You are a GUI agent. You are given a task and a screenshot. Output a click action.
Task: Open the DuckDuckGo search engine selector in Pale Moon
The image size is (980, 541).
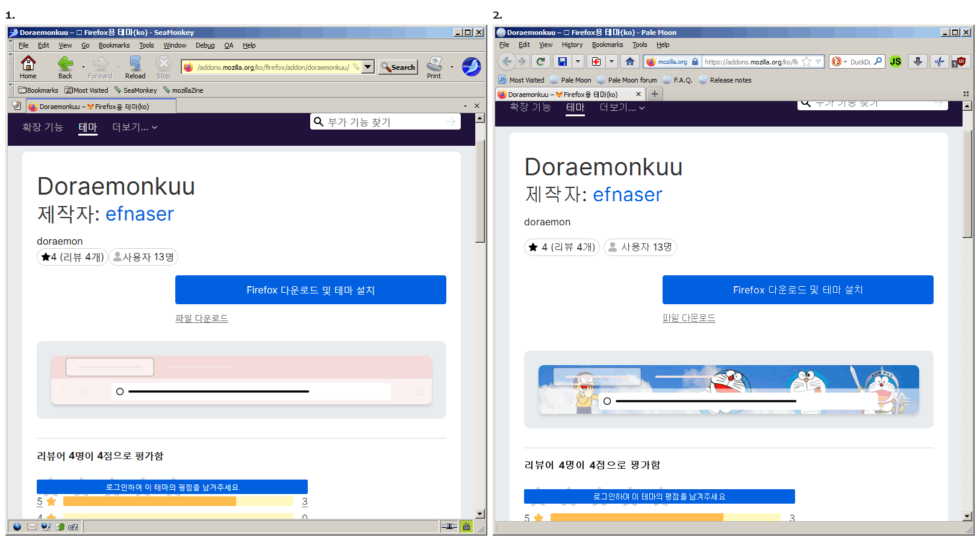839,61
